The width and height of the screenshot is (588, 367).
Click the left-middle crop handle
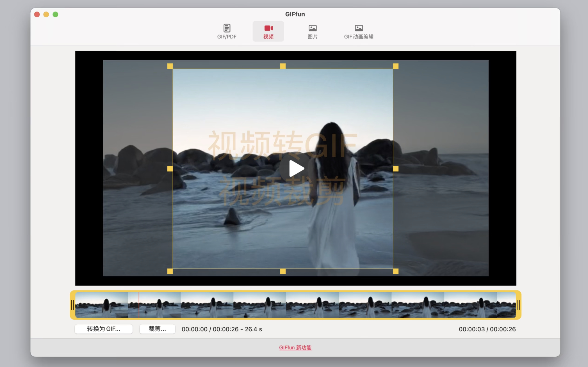coord(170,169)
